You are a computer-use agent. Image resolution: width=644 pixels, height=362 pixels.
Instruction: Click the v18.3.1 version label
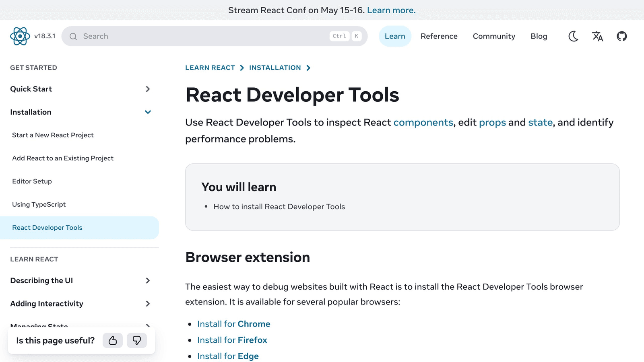click(45, 36)
